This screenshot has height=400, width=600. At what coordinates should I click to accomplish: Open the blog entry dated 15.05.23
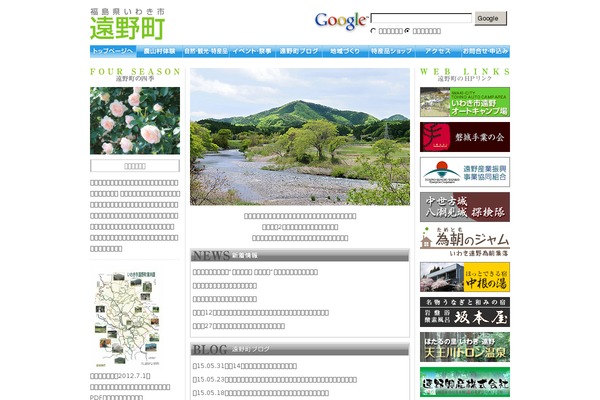[x=274, y=380]
